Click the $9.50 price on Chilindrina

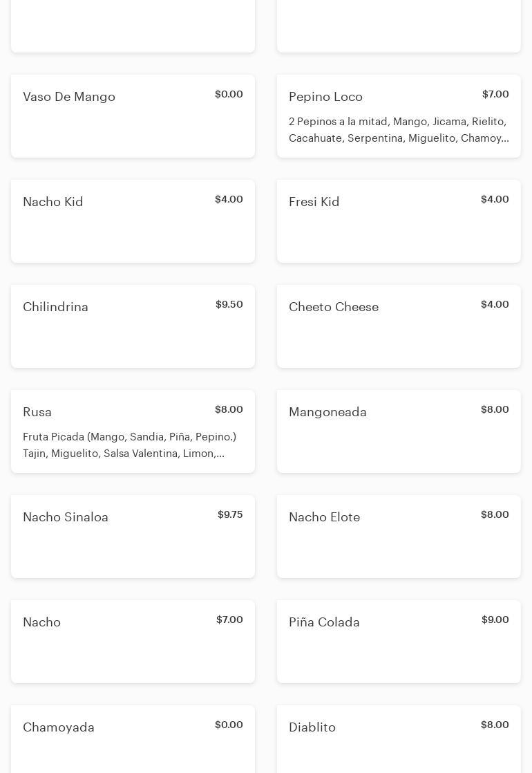point(229,305)
